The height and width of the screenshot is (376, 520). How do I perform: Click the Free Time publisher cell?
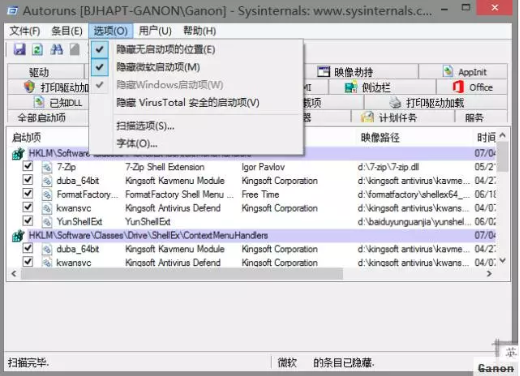click(260, 194)
